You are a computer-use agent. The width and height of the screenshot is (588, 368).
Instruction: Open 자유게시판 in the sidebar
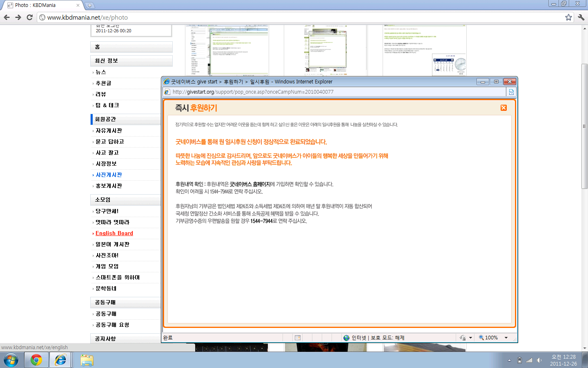[109, 130]
